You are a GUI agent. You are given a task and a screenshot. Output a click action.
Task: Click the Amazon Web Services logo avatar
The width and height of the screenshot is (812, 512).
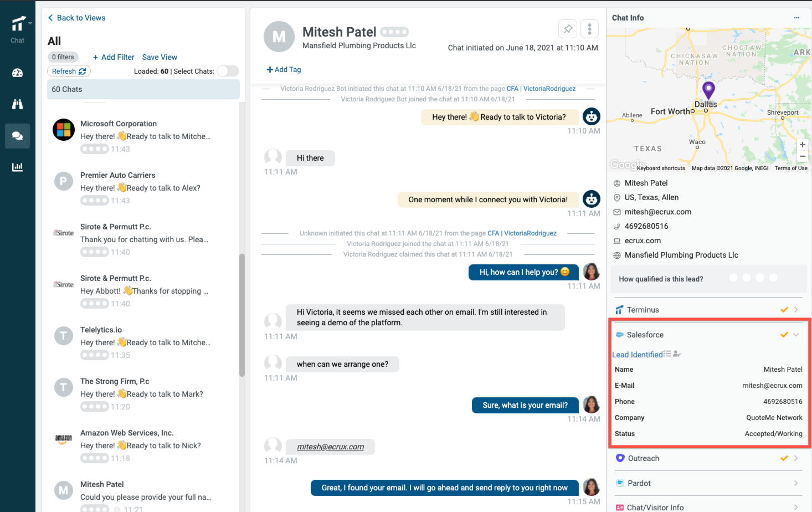click(64, 439)
